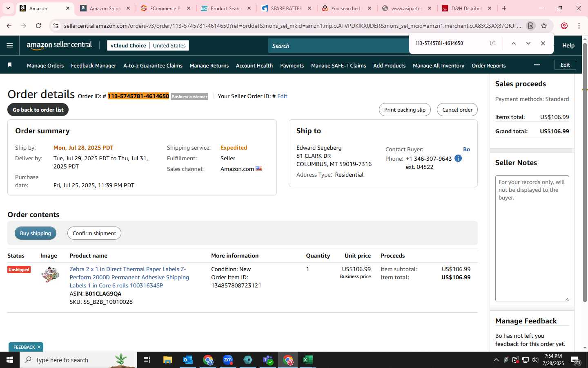
Task: Click the volume icon in system tray
Action: pos(535,360)
